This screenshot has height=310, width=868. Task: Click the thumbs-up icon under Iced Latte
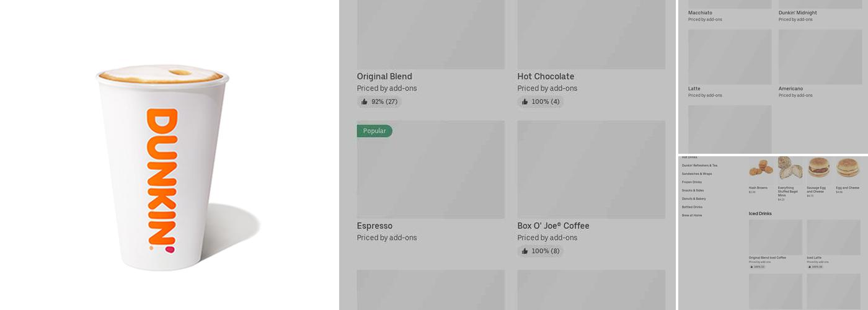[x=809, y=267]
